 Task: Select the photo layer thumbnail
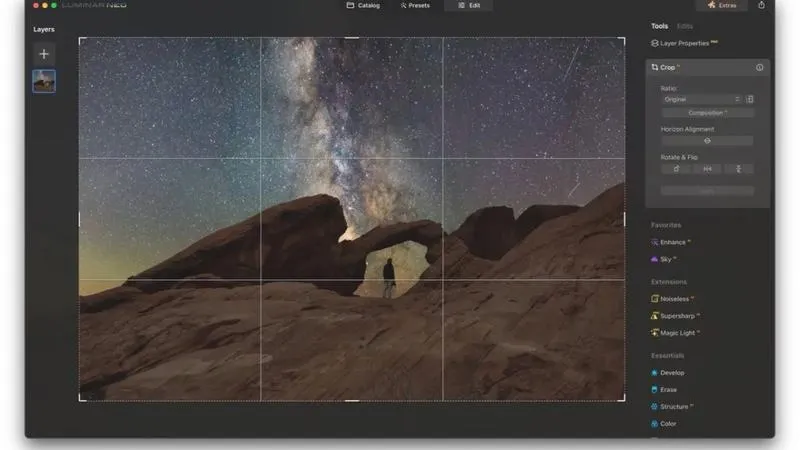coord(44,81)
